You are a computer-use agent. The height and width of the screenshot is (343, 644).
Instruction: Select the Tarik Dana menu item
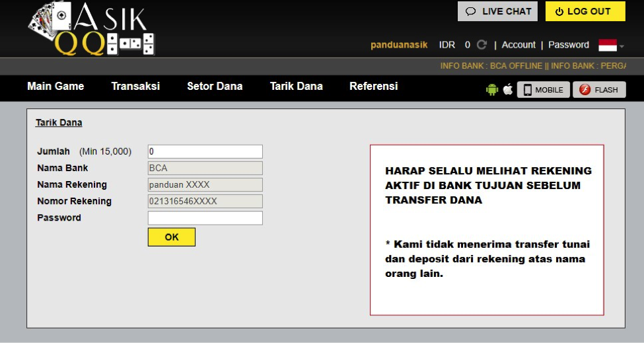[x=296, y=87]
